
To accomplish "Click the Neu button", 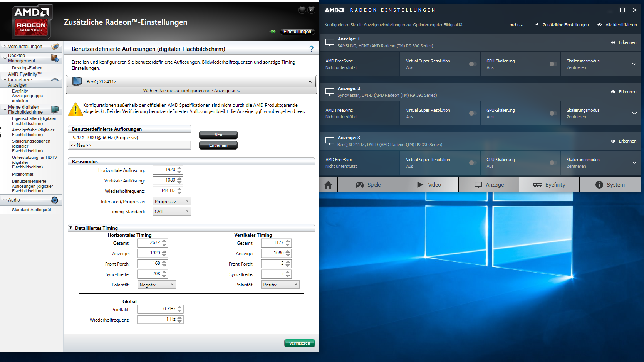I will tap(218, 135).
